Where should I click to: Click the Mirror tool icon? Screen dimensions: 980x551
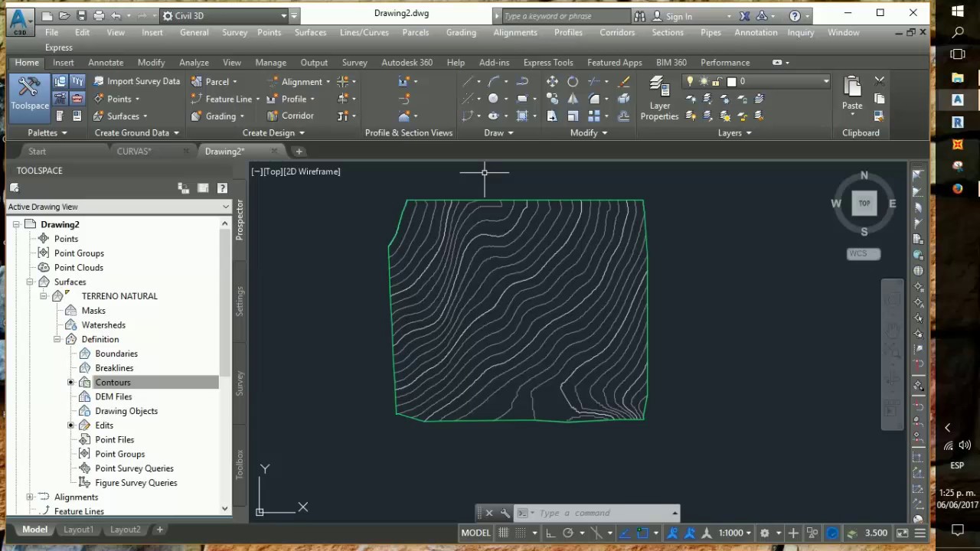click(x=573, y=99)
